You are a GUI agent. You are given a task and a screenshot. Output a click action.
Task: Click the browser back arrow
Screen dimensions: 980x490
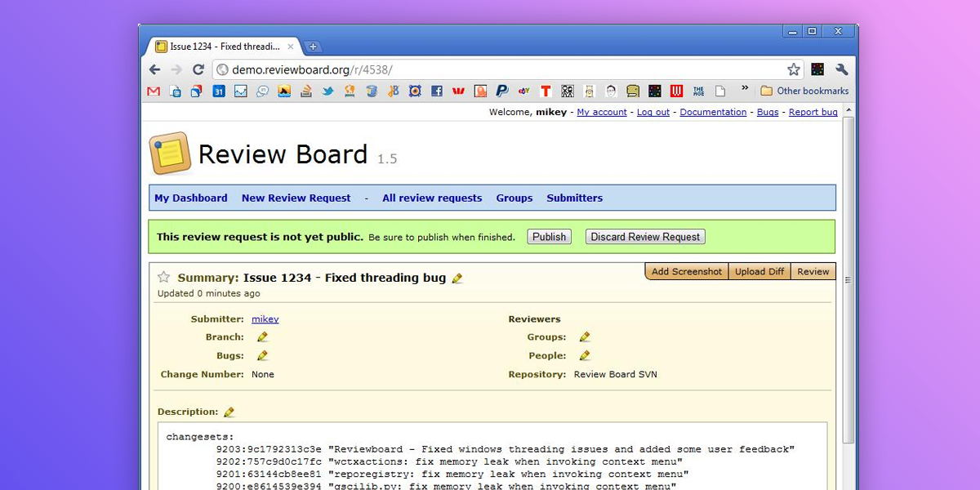(x=154, y=69)
